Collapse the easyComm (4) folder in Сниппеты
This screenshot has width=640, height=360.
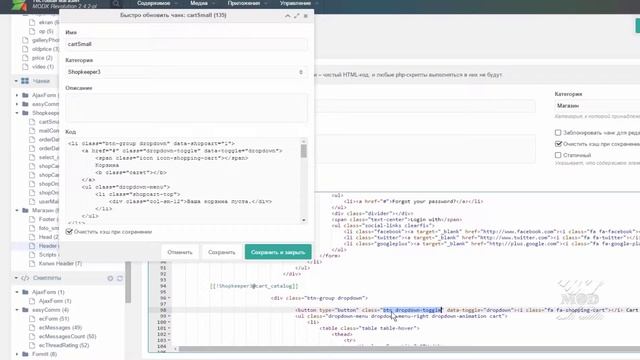pyautogui.click(x=17, y=310)
